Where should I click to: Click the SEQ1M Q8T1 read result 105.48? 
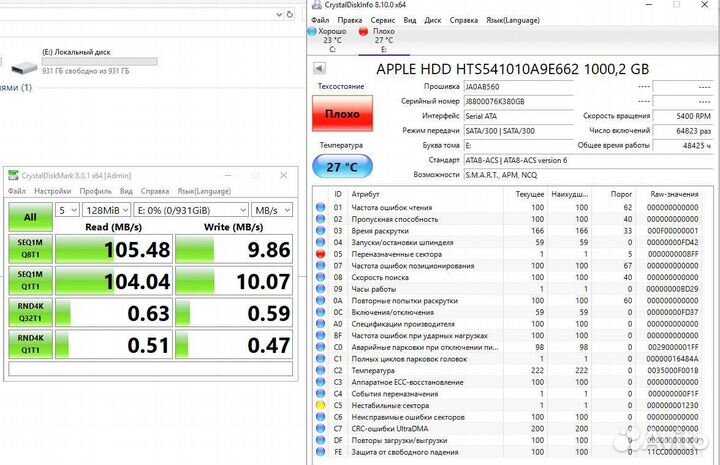114,249
